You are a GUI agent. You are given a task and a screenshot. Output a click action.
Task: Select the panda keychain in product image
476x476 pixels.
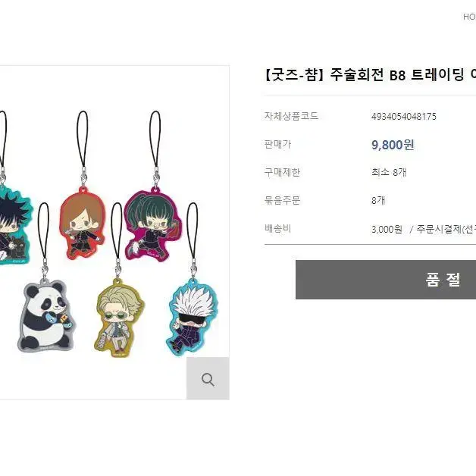[x=46, y=316]
